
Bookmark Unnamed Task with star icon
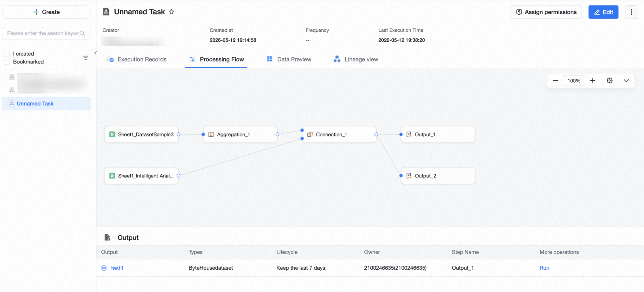(x=171, y=12)
